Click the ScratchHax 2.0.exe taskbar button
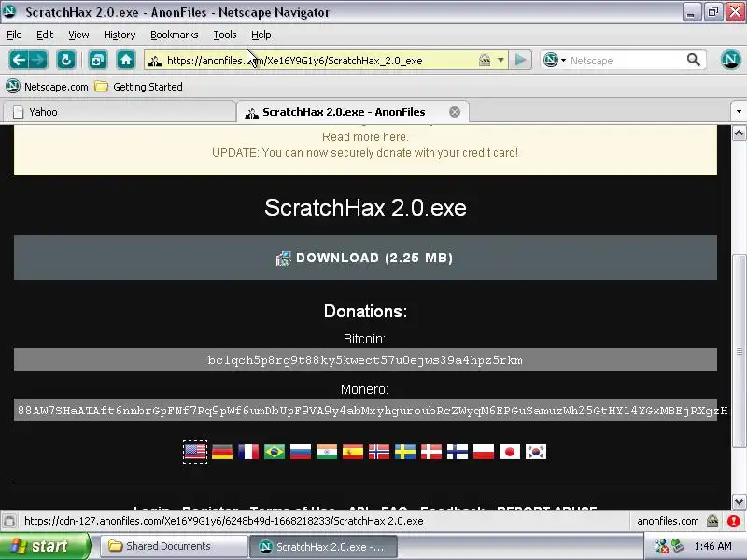This screenshot has height=560, width=747. tap(323, 547)
